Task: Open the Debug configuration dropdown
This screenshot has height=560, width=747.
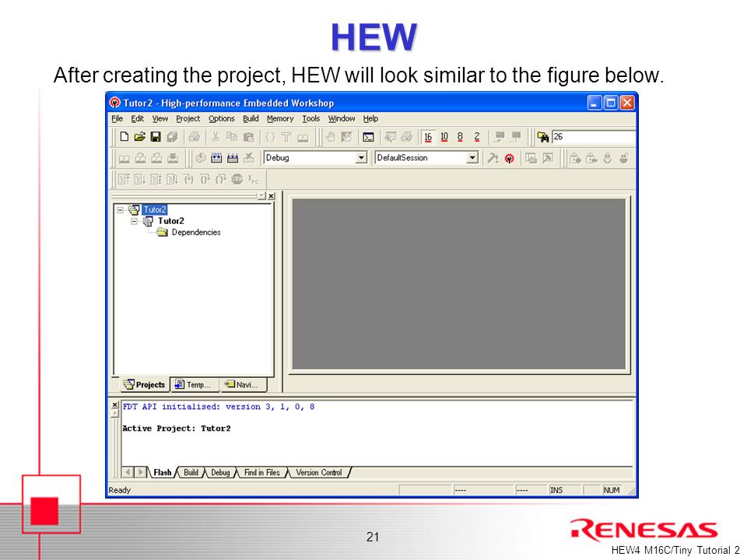Action: [x=362, y=158]
